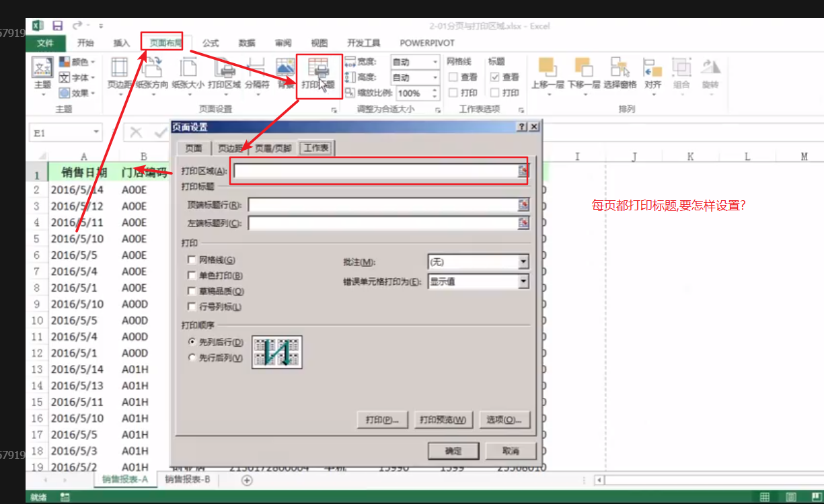Click the range selector icon for 打印区域
824x504 pixels.
[523, 171]
